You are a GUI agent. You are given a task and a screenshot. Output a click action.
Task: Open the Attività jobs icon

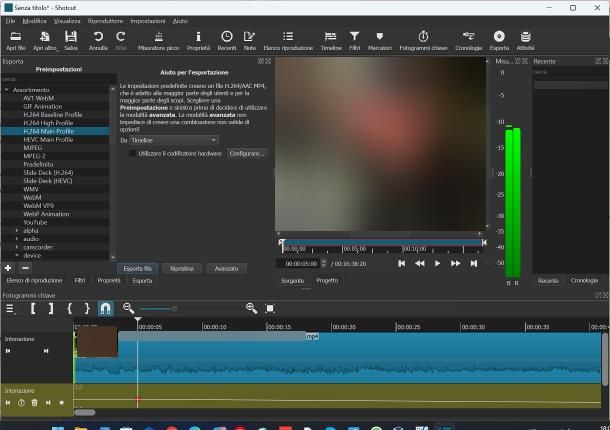(x=525, y=41)
